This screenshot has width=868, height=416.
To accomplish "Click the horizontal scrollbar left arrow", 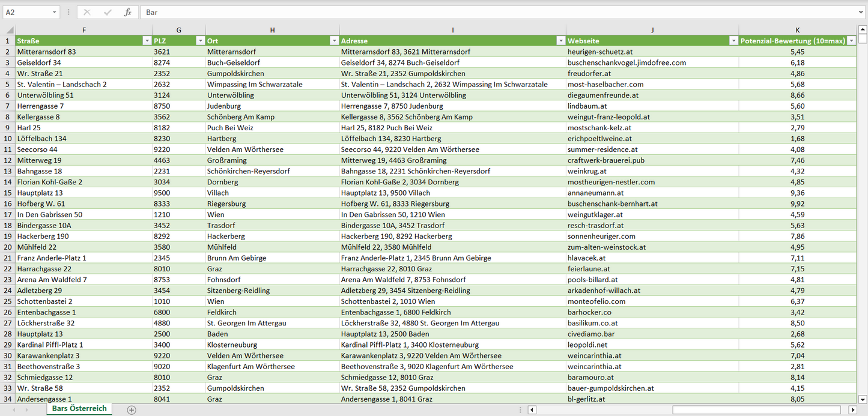I will pos(532,410).
